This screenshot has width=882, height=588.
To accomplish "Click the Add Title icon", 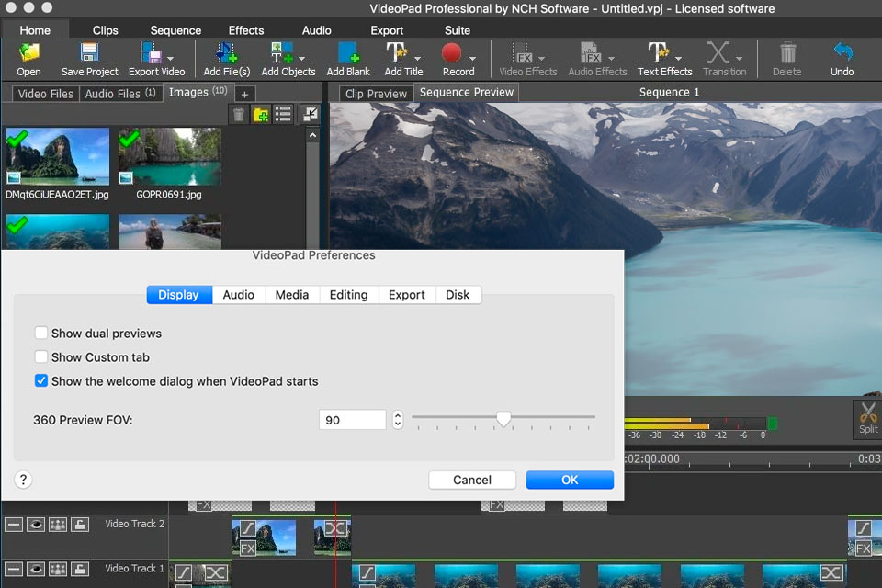I will [397, 53].
